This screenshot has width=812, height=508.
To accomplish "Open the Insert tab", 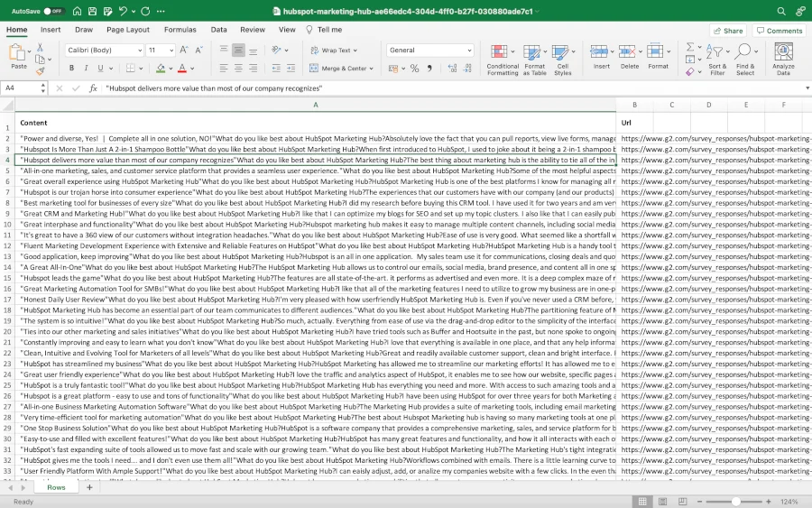I will 51,30.
